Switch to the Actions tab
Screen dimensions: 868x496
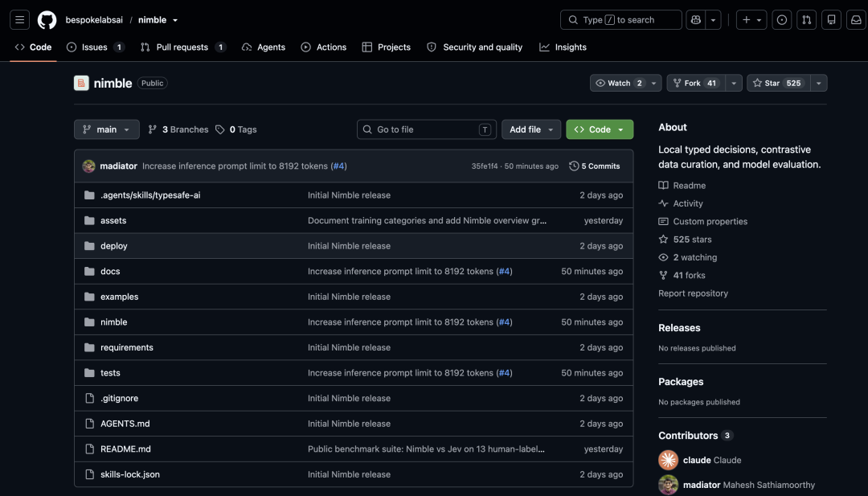pyautogui.click(x=324, y=47)
